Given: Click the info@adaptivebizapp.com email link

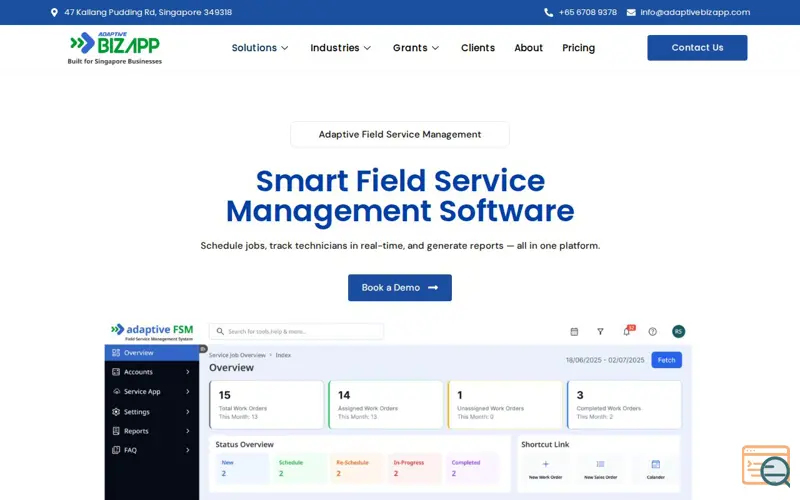Looking at the screenshot, I should 695,12.
